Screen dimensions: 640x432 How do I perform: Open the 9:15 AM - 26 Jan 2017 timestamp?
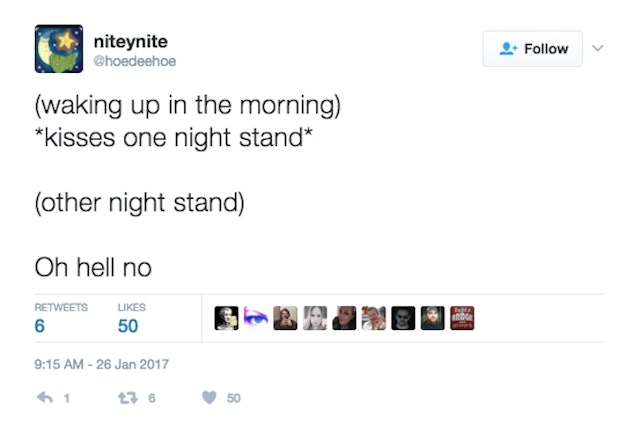pos(102,365)
